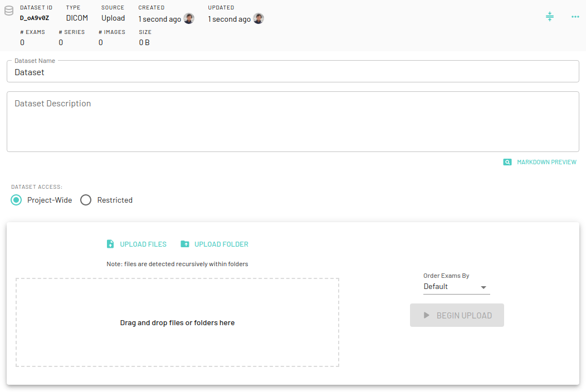Select the Restricted access radio button

click(x=86, y=200)
